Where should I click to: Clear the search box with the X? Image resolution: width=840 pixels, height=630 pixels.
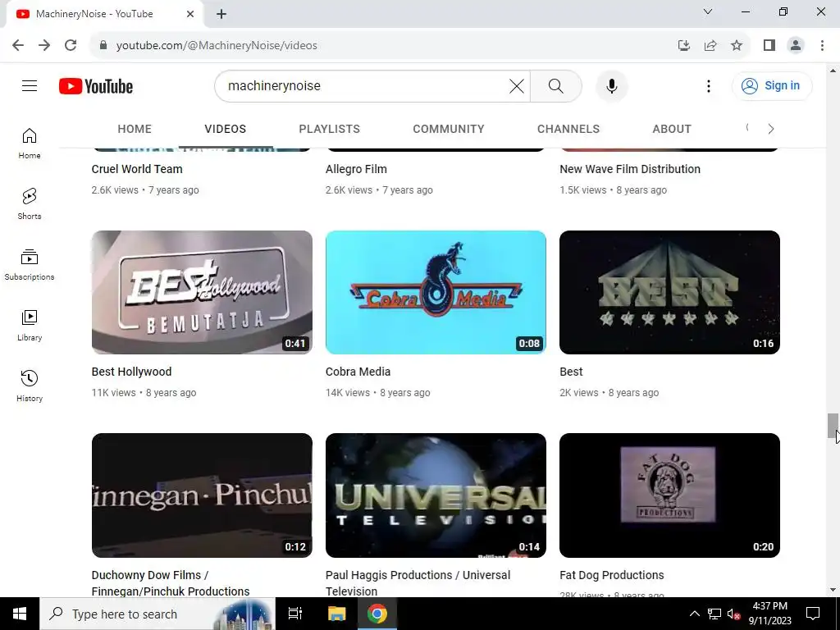[517, 85]
